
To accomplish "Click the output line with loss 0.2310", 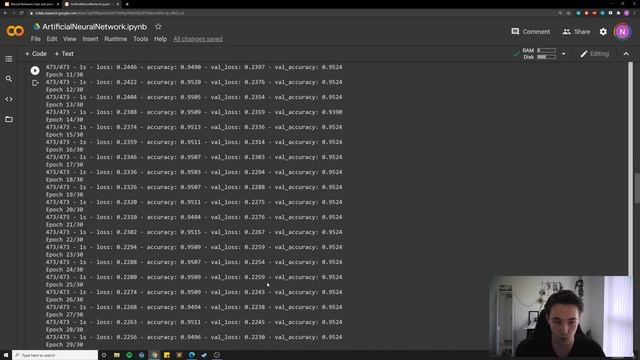I will [x=194, y=217].
